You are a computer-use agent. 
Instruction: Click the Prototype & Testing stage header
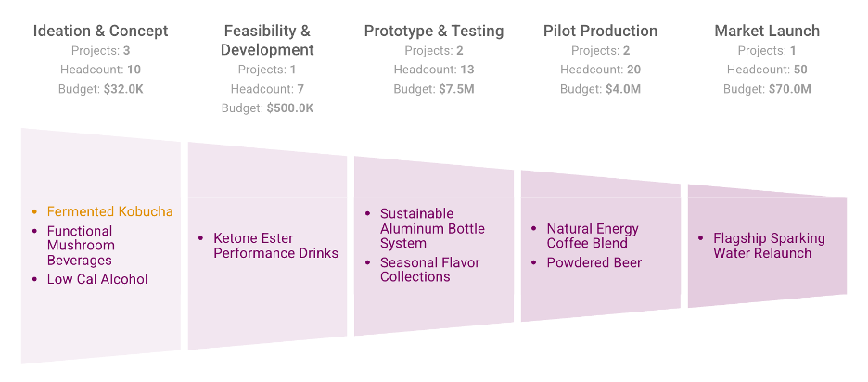point(434,31)
